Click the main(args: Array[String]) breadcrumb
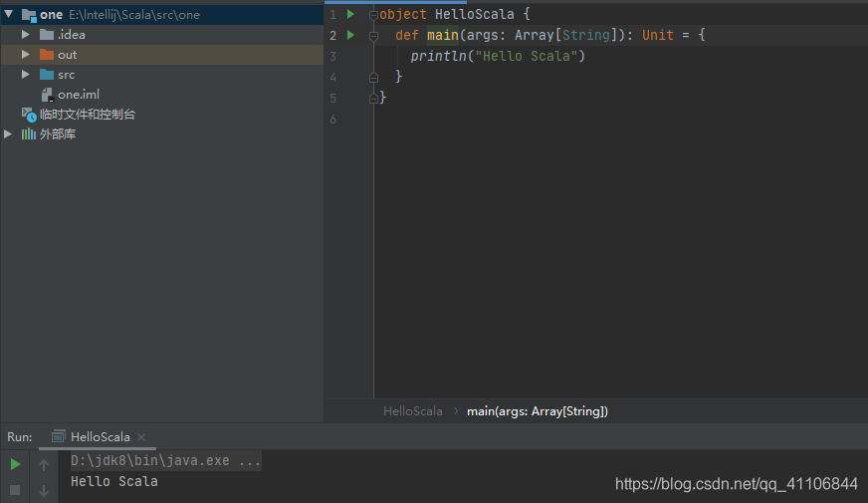868x503 pixels. [538, 411]
